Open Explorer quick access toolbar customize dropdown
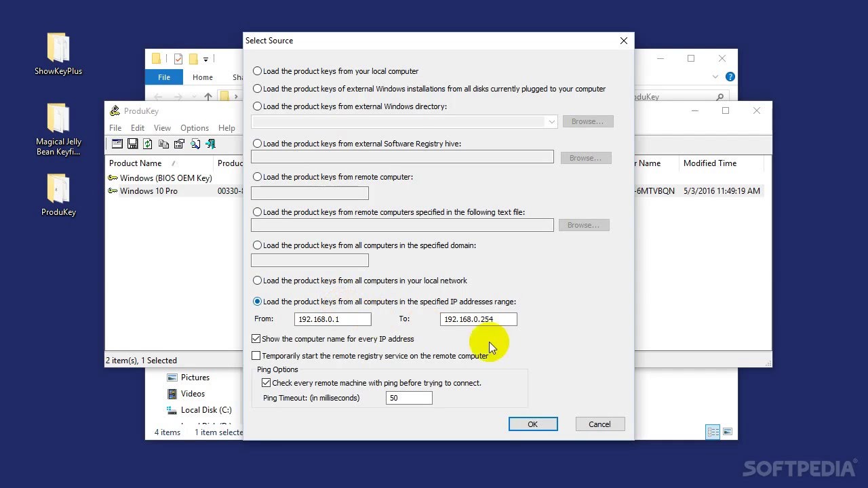This screenshot has width=868, height=488. (x=205, y=59)
